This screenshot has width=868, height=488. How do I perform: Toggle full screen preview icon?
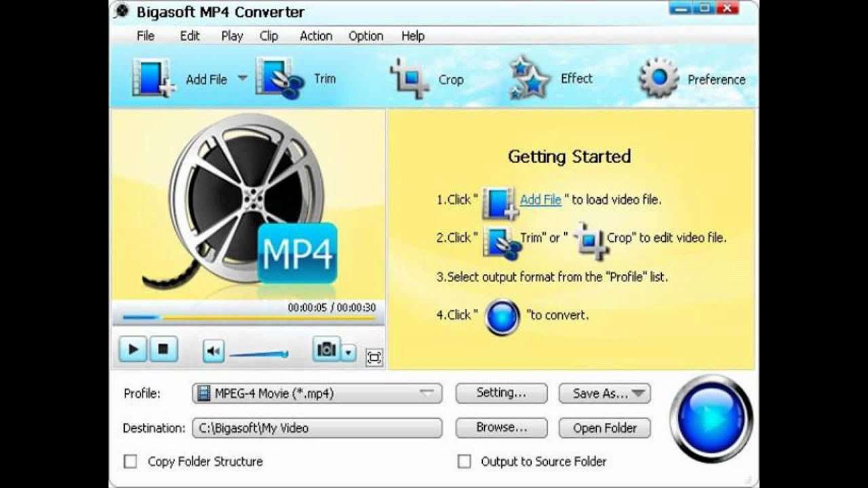374,357
